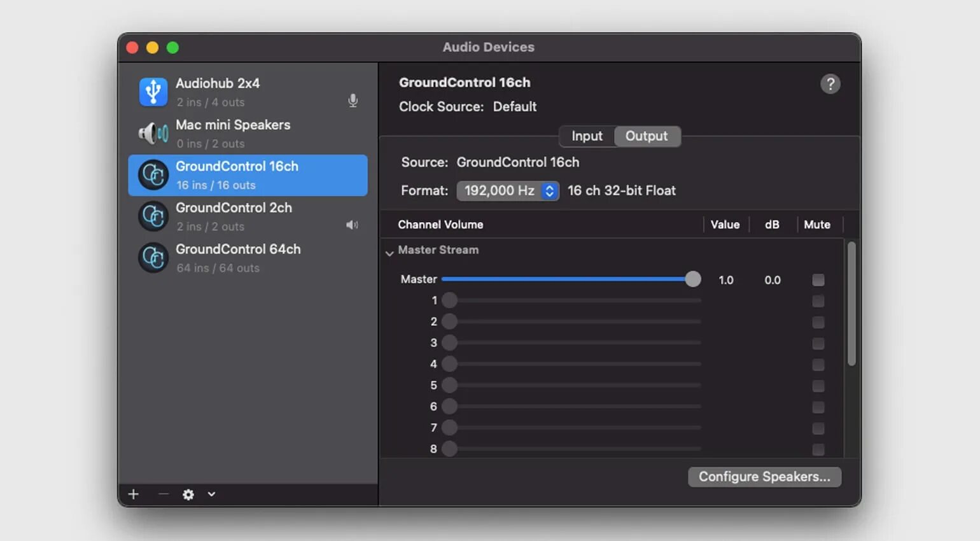Open Configure Speakers

[764, 476]
